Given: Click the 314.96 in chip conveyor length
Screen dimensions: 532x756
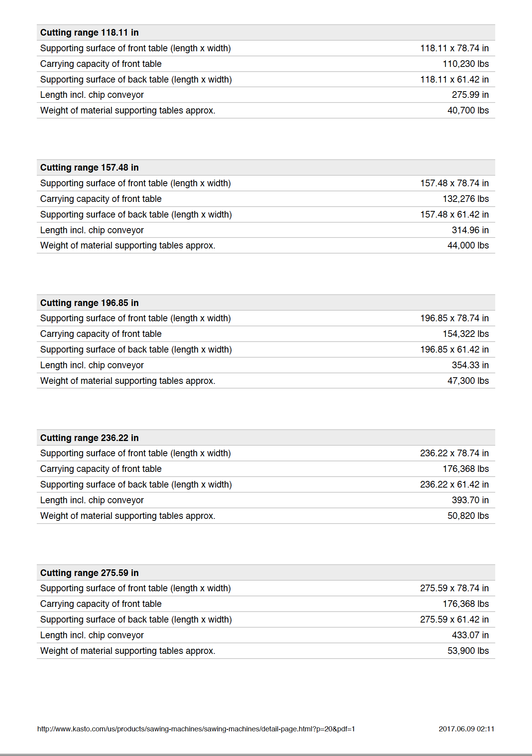Looking at the screenshot, I should 470,230.
